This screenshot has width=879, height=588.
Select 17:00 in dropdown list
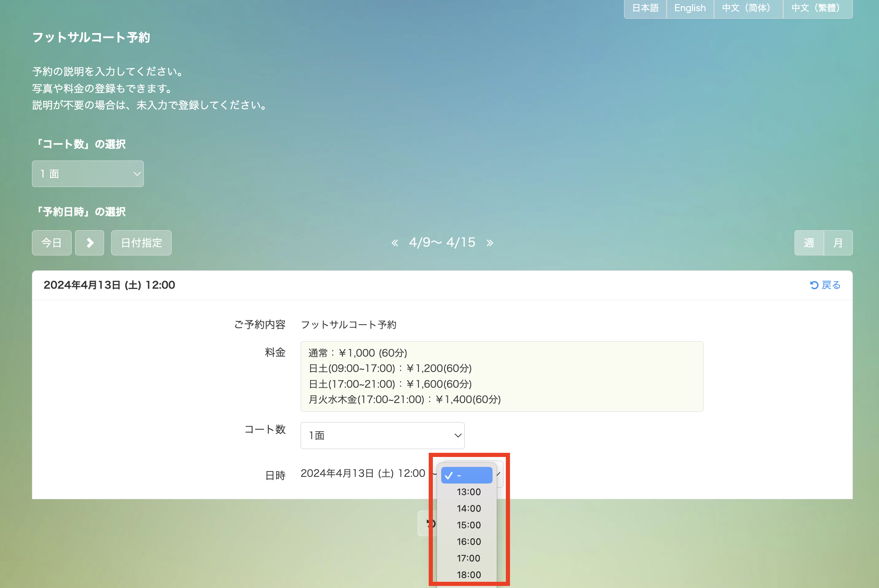pyautogui.click(x=469, y=558)
